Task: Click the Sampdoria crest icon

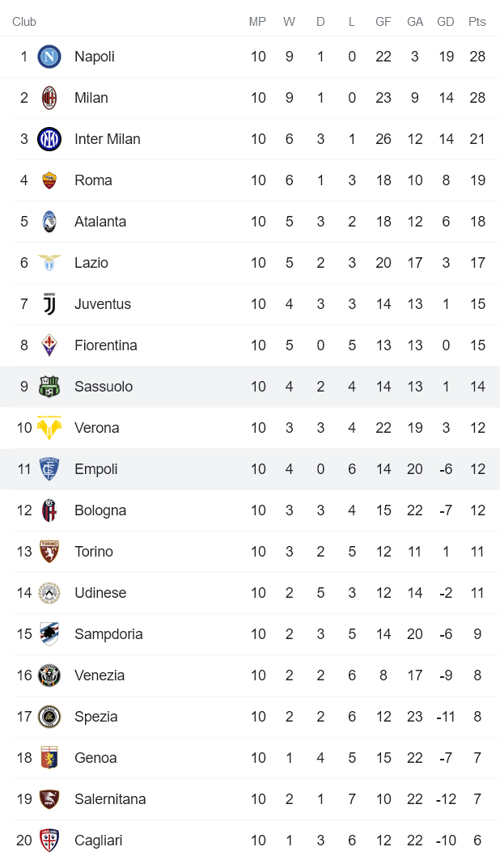Action: (49, 634)
